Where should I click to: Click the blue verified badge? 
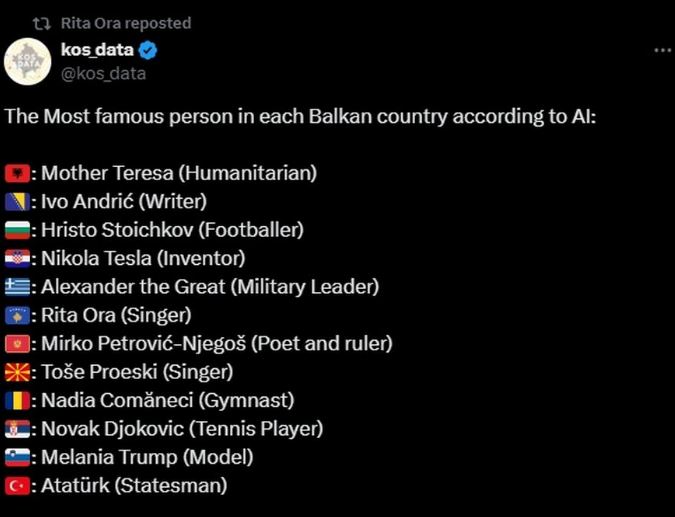coord(149,51)
